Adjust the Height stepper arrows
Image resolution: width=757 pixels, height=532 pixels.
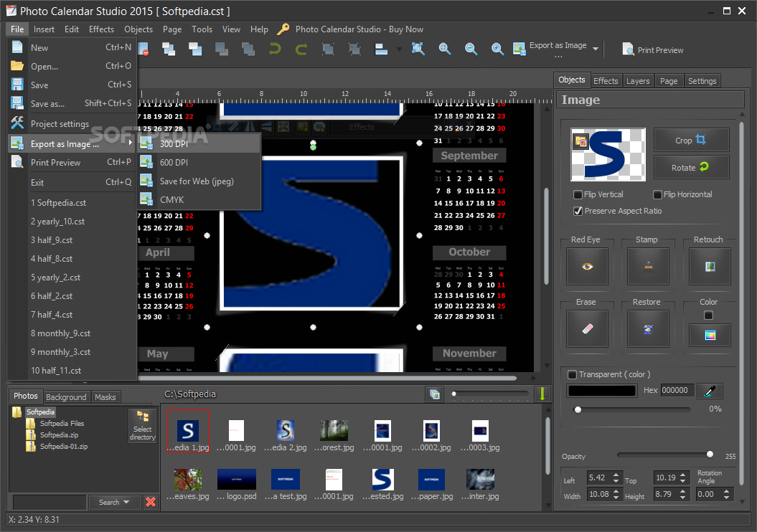pos(682,494)
